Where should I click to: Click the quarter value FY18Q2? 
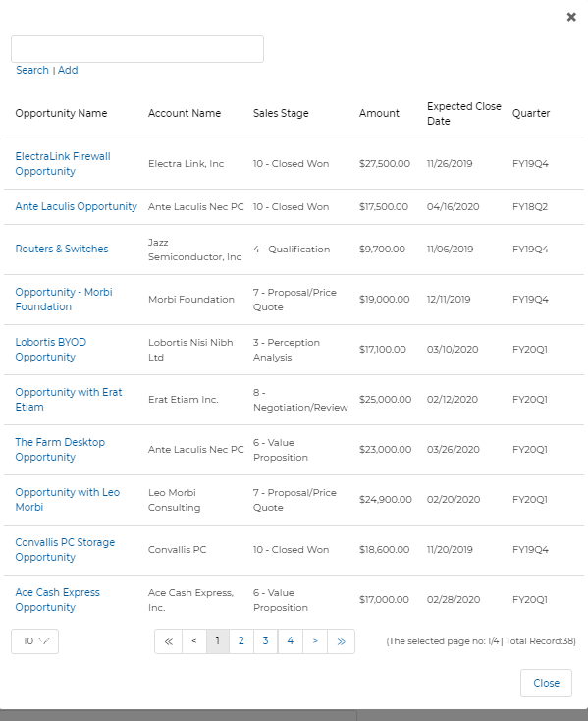(x=530, y=207)
